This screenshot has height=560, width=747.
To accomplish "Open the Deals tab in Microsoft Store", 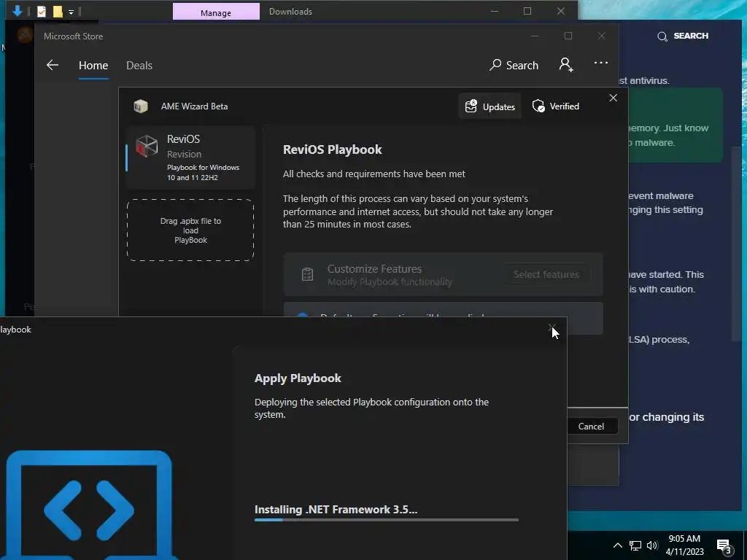I will point(139,65).
